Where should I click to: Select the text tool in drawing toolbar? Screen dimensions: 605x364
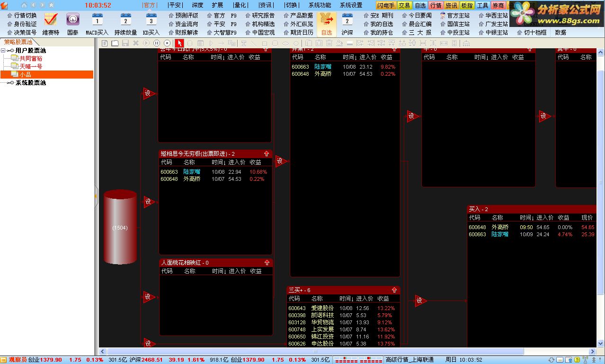pyautogui.click(x=244, y=43)
